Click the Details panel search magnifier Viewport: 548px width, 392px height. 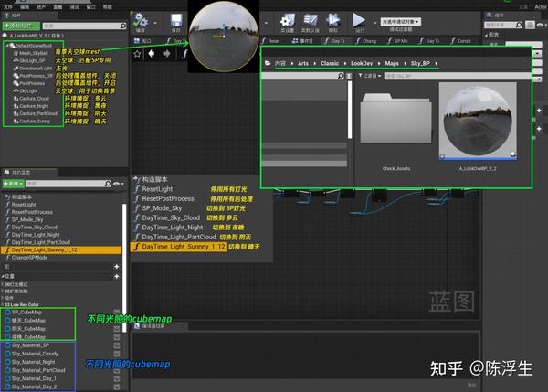(x=519, y=25)
